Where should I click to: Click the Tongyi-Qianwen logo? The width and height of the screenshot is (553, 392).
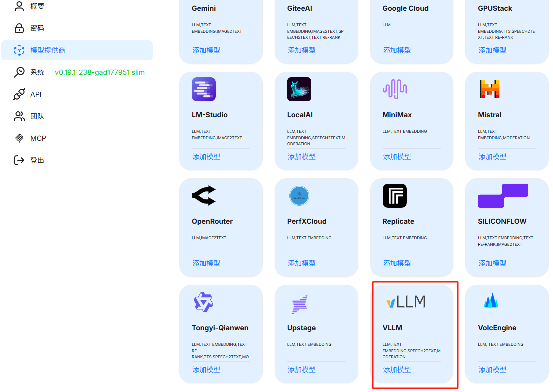[204, 302]
